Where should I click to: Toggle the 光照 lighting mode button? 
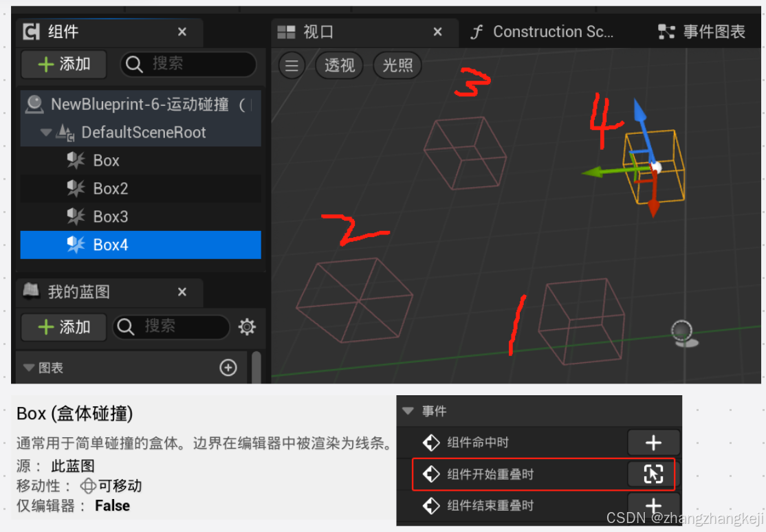click(x=397, y=65)
